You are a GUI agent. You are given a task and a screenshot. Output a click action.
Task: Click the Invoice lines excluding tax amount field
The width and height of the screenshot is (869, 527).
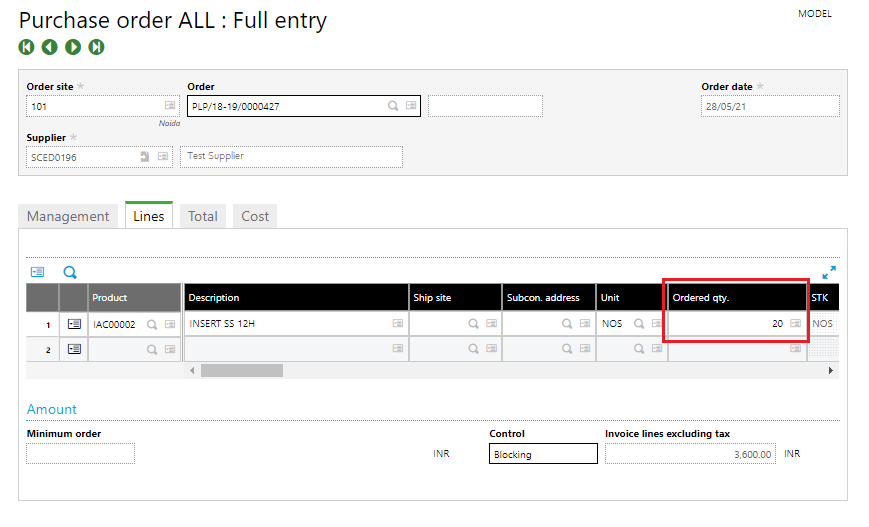[690, 454]
